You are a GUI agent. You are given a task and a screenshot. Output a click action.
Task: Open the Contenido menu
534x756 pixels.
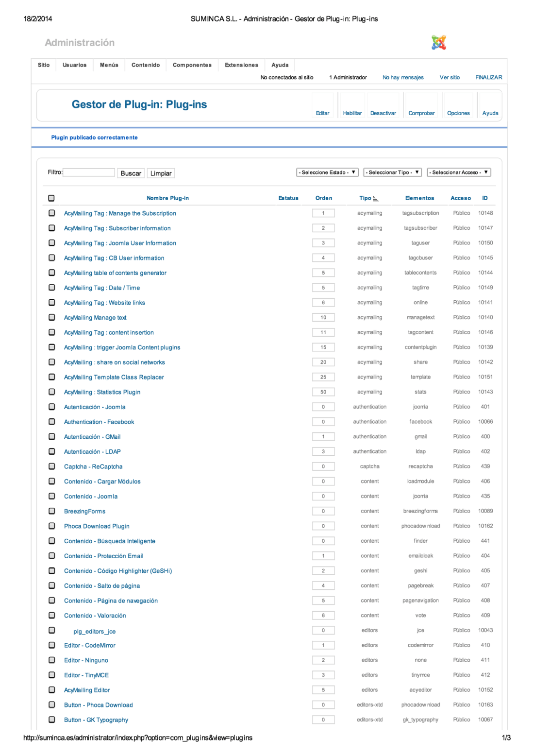[146, 65]
